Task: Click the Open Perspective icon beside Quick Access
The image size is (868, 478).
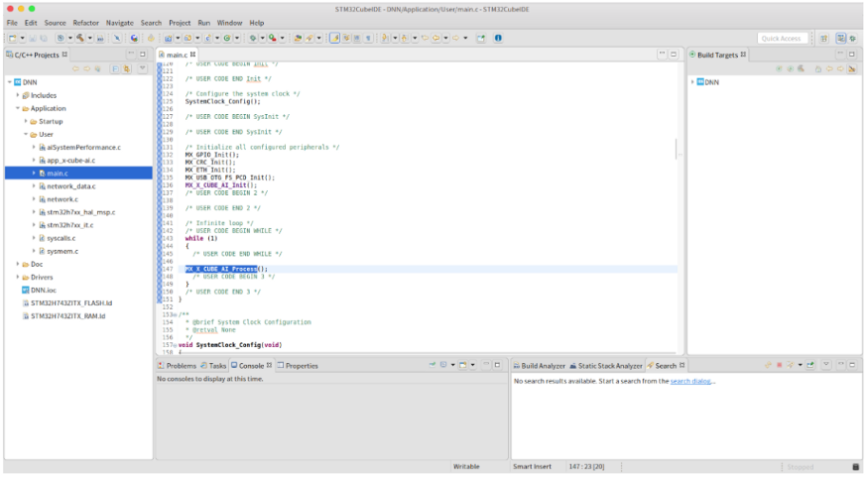Action: 823,38
